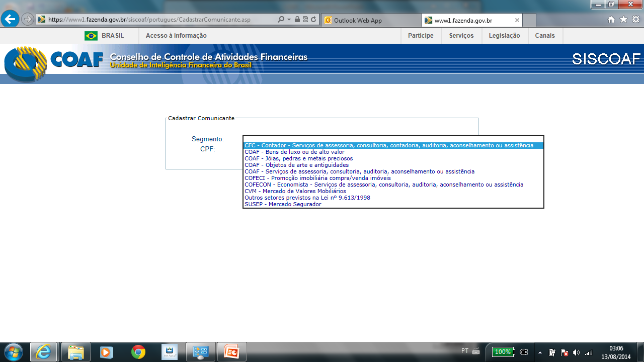The image size is (644, 362).
Task: Open the Windows Start button
Action: pos(13,351)
